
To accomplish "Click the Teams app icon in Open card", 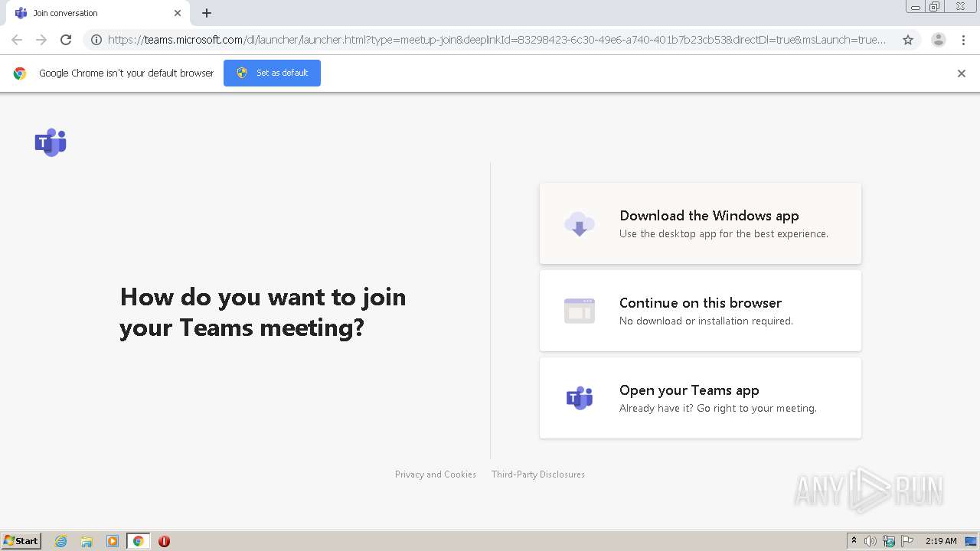I will 580,398.
